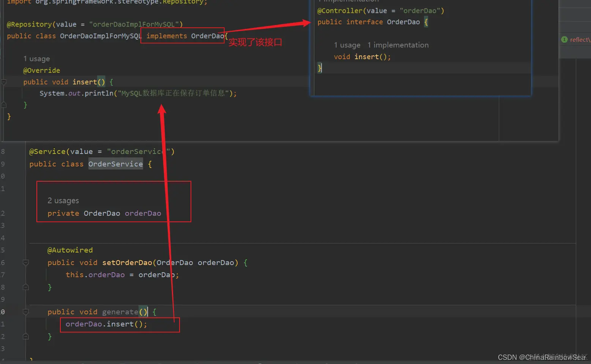Click the @Autowired annotation
The image size is (591, 364).
(x=70, y=250)
